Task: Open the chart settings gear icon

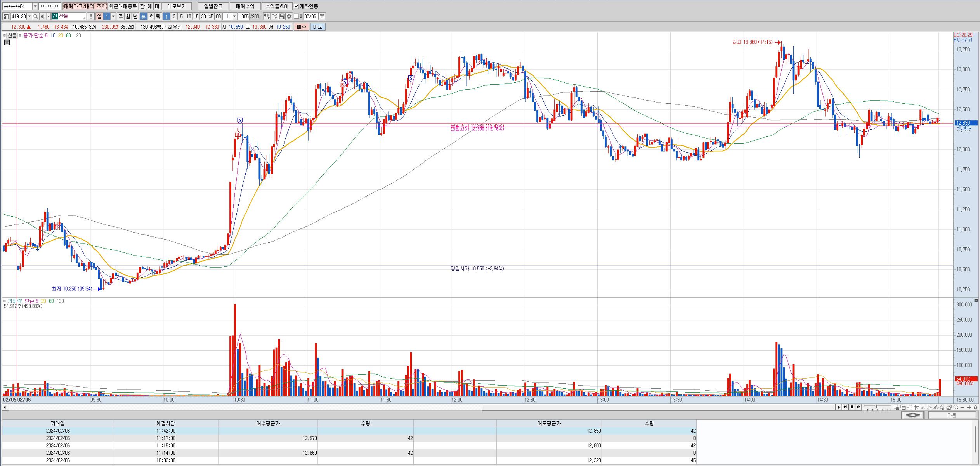Action: click(289, 16)
